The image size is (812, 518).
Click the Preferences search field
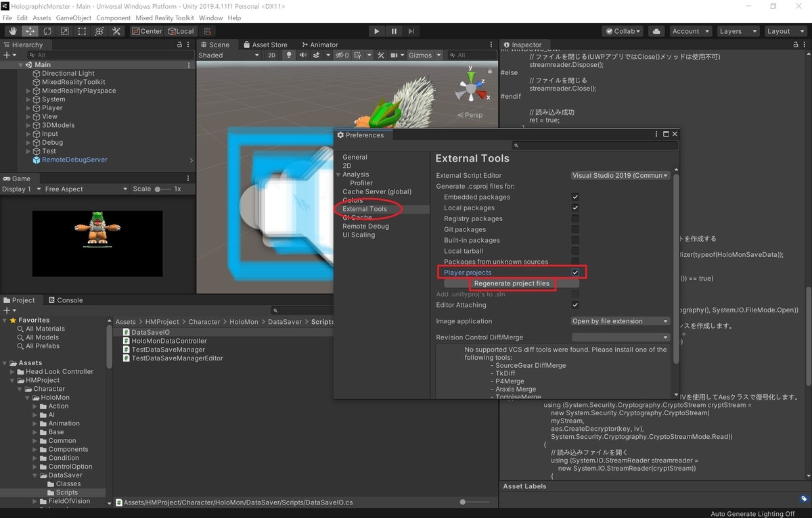click(594, 145)
